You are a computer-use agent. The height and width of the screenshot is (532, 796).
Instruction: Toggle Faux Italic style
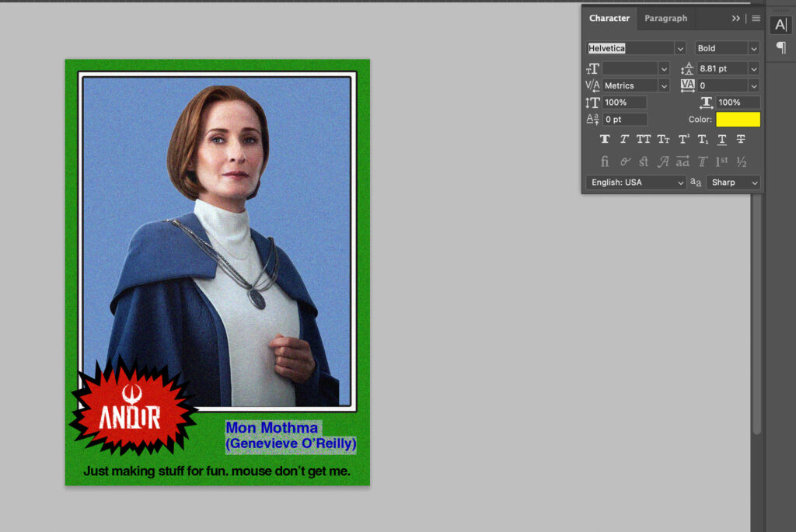tap(624, 139)
